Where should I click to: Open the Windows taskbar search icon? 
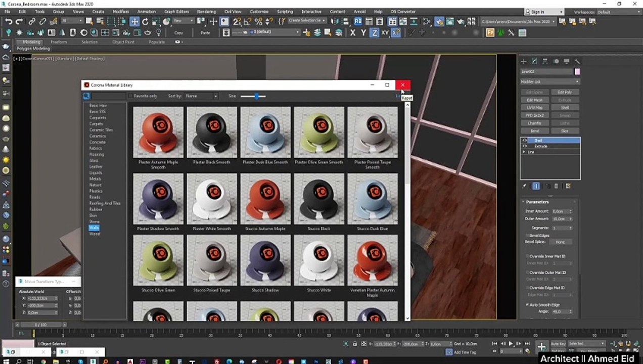tap(19, 360)
